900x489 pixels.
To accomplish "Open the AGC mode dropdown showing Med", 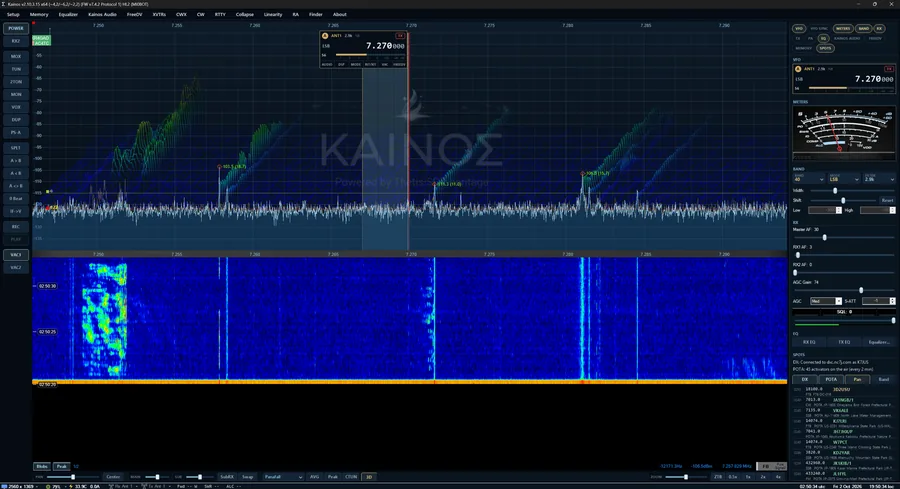I will (x=825, y=301).
